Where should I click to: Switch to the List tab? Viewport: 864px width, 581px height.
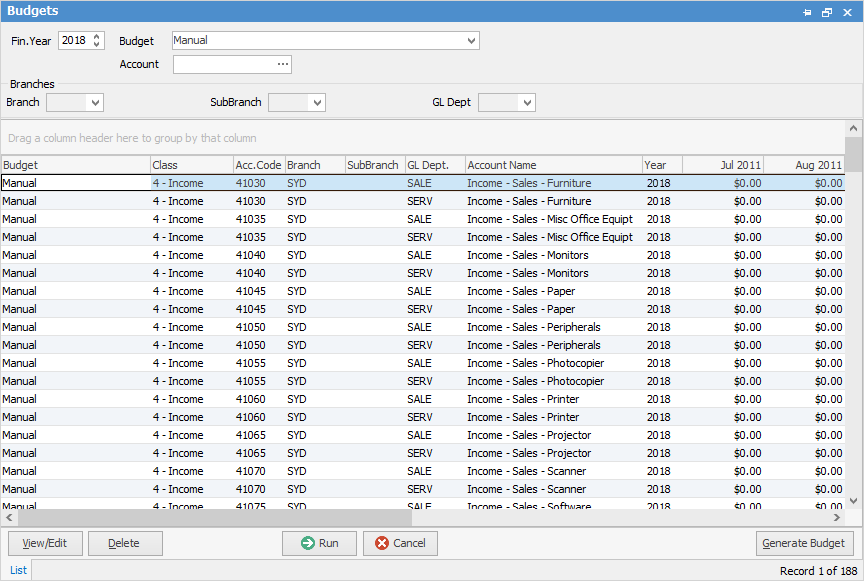coord(18,570)
